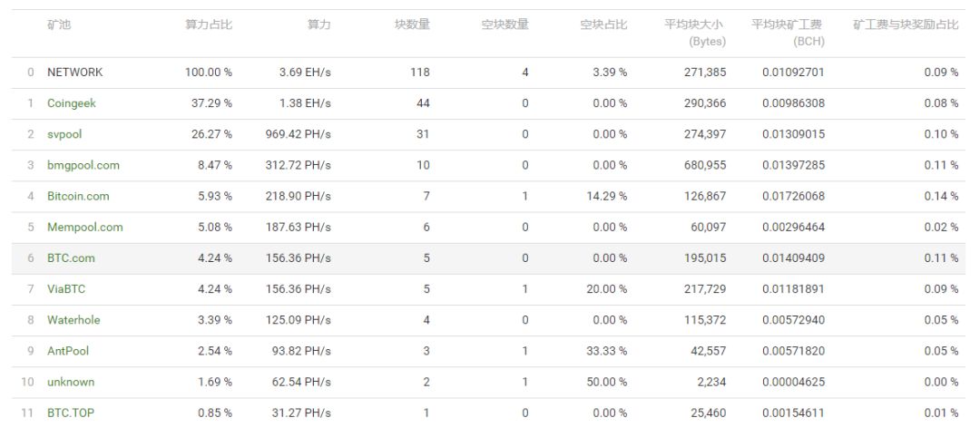Select the 25,460 average block size
This screenshot has width=980, height=447.
coord(709,413)
